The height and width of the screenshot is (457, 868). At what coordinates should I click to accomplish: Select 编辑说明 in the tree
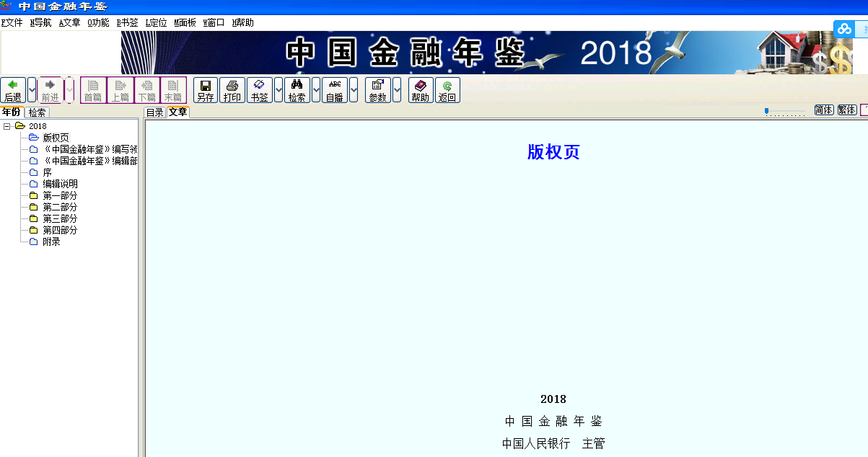click(x=60, y=184)
